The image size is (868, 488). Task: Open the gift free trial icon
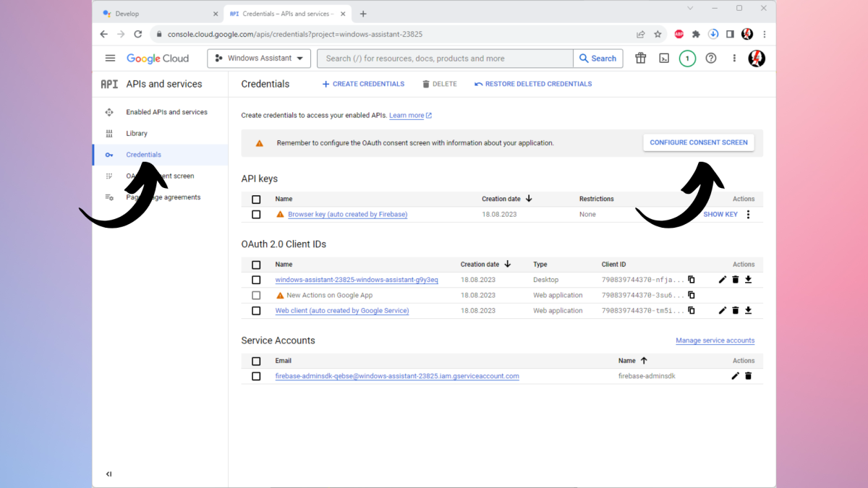click(x=640, y=59)
